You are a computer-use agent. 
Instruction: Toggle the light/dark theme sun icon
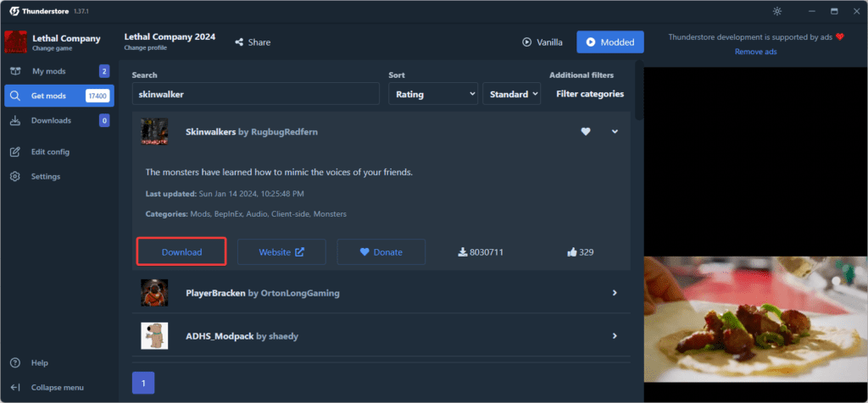click(778, 11)
